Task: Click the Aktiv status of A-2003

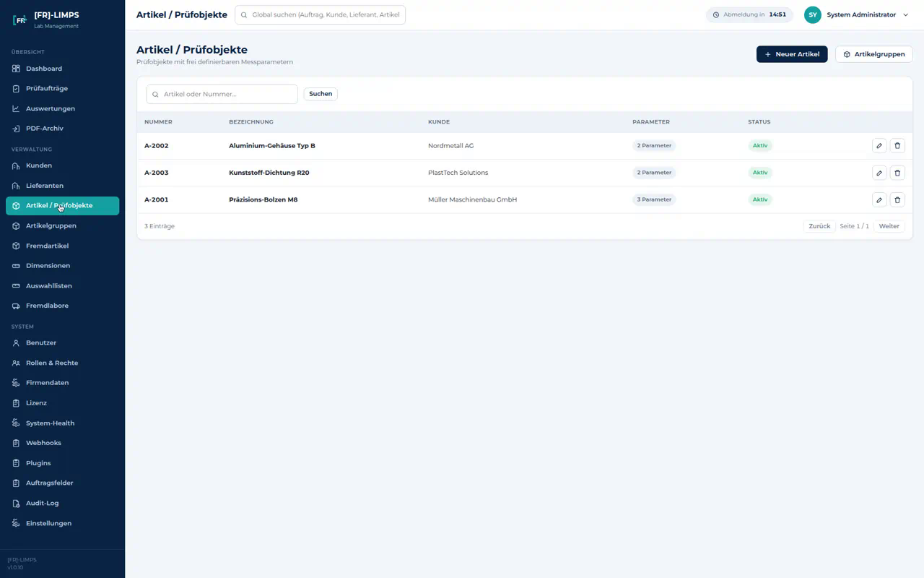Action: click(x=760, y=173)
